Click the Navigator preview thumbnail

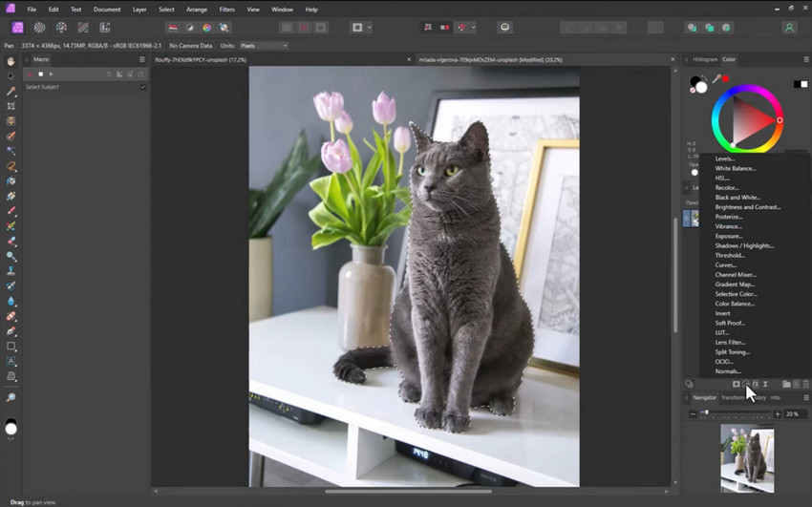tap(747, 459)
